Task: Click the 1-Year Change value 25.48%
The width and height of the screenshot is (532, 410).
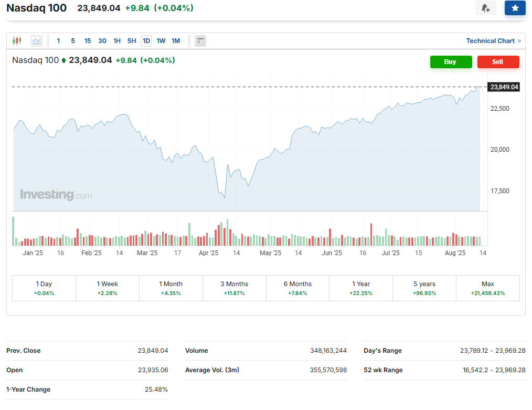Action: [156, 390]
